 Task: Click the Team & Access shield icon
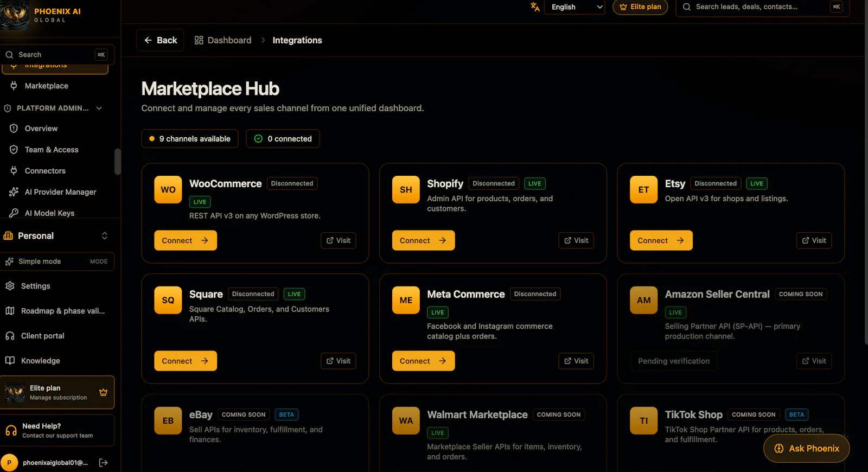pyautogui.click(x=14, y=150)
